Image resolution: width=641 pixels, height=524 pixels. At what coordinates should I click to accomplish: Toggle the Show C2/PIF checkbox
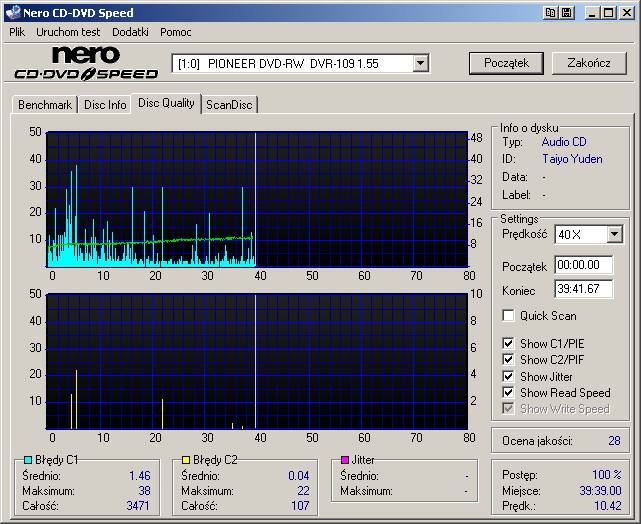coord(508,359)
